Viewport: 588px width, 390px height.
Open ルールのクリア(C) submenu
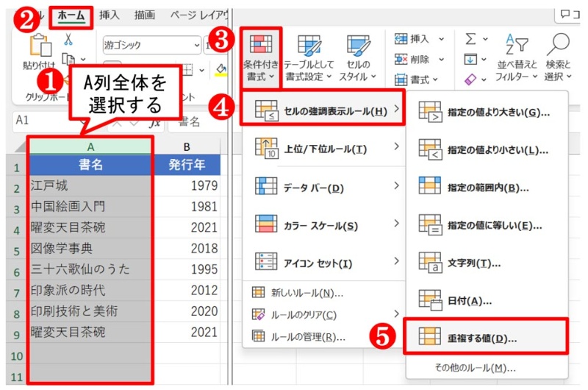pyautogui.click(x=324, y=314)
